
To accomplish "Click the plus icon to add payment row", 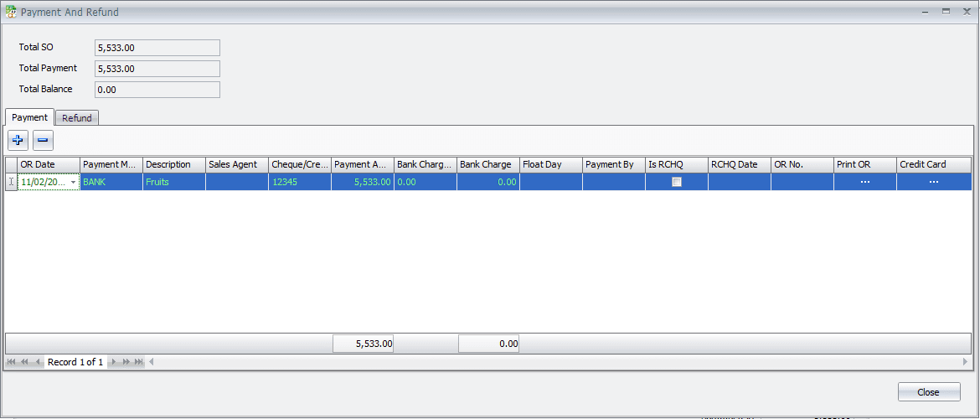I will pyautogui.click(x=18, y=140).
